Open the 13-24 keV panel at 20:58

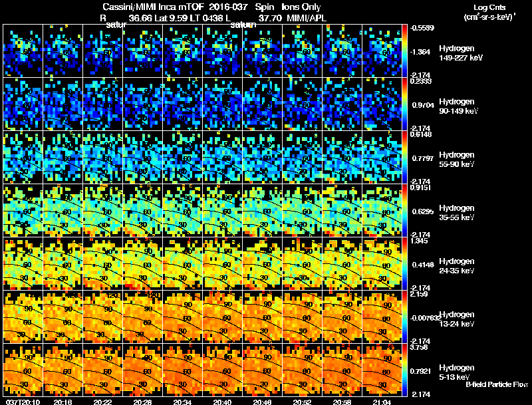point(342,317)
